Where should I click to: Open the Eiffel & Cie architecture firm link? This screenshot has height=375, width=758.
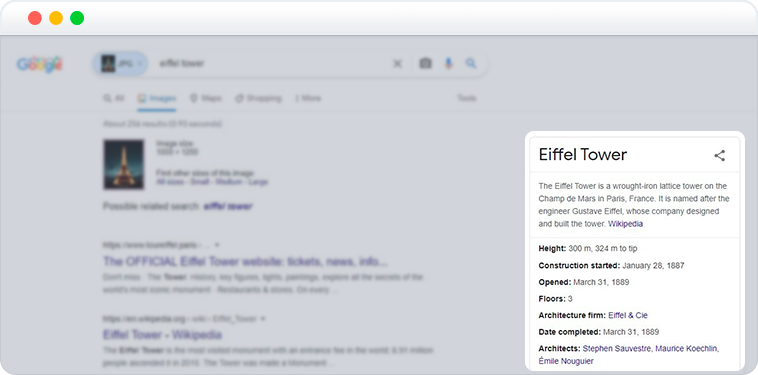pyautogui.click(x=627, y=315)
